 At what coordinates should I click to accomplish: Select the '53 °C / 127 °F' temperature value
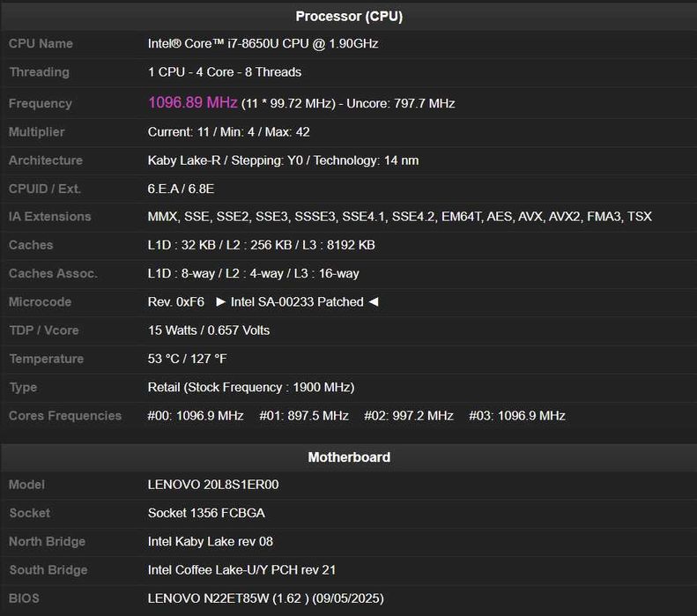(x=187, y=359)
